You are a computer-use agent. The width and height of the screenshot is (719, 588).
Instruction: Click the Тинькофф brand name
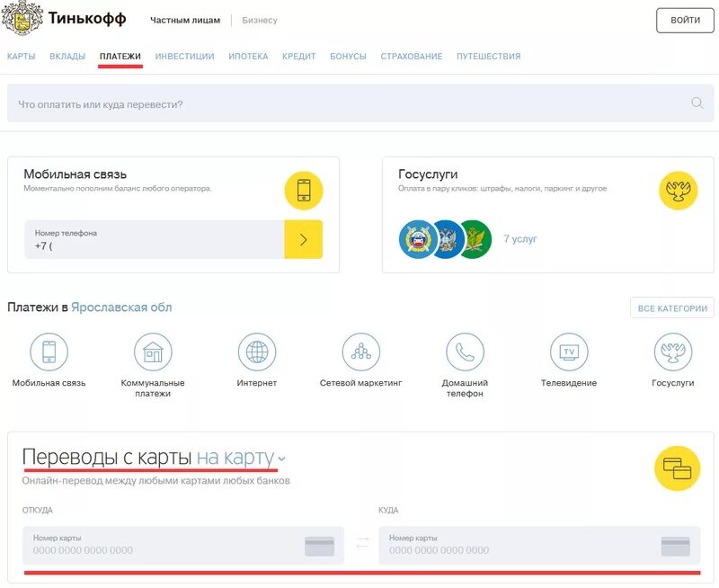[87, 18]
